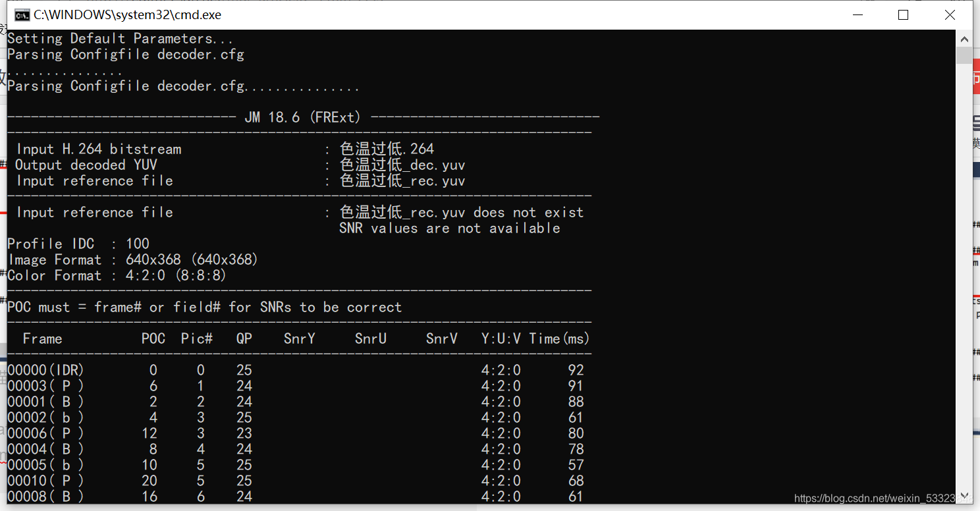Click 'SNR values are not available'
This screenshot has height=511, width=980.
pyautogui.click(x=450, y=228)
